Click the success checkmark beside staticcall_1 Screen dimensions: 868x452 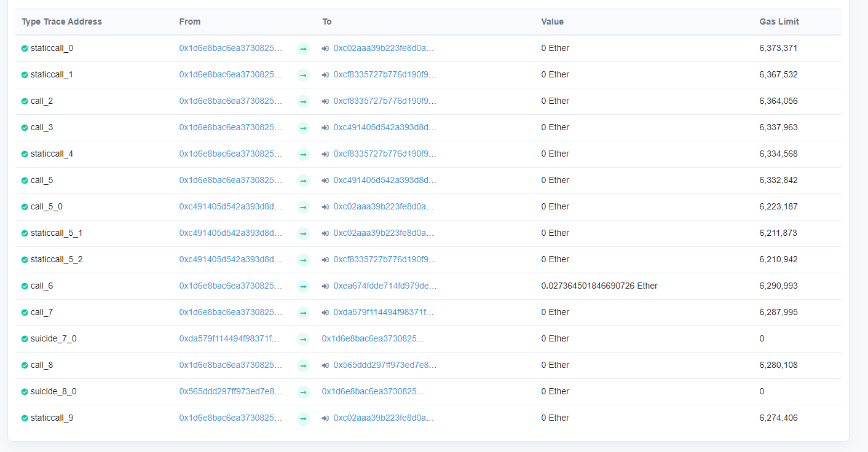tap(25, 75)
